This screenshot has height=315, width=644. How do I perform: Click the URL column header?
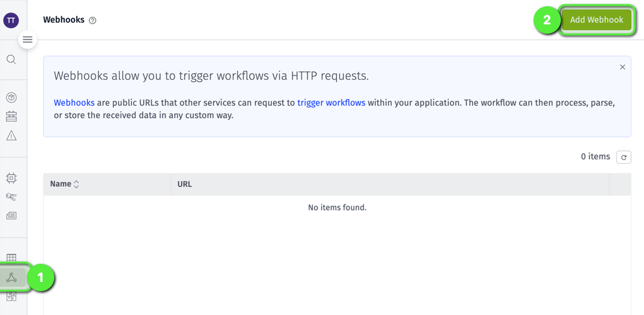tap(184, 184)
